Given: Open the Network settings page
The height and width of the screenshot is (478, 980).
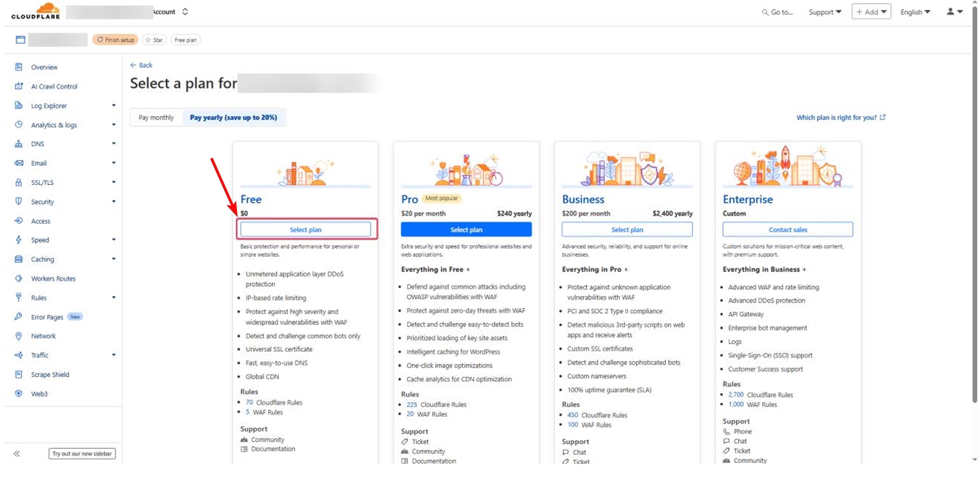Looking at the screenshot, I should pos(43,336).
